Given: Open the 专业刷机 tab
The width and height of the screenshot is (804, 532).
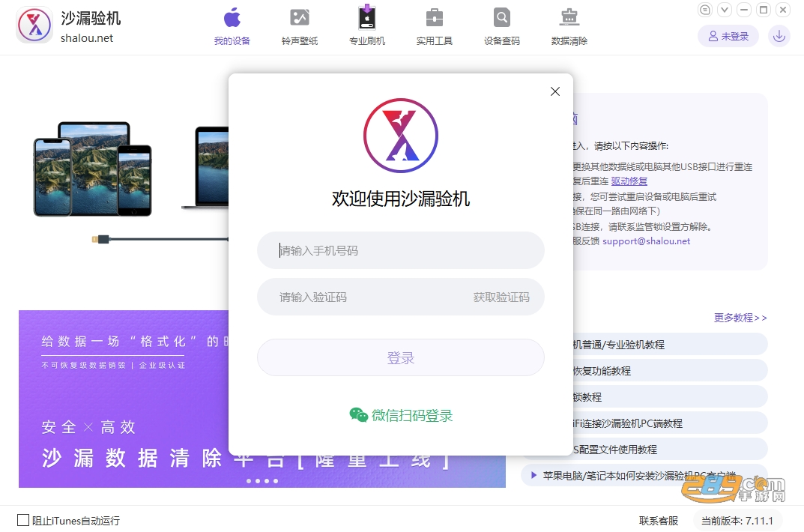Looking at the screenshot, I should [366, 27].
